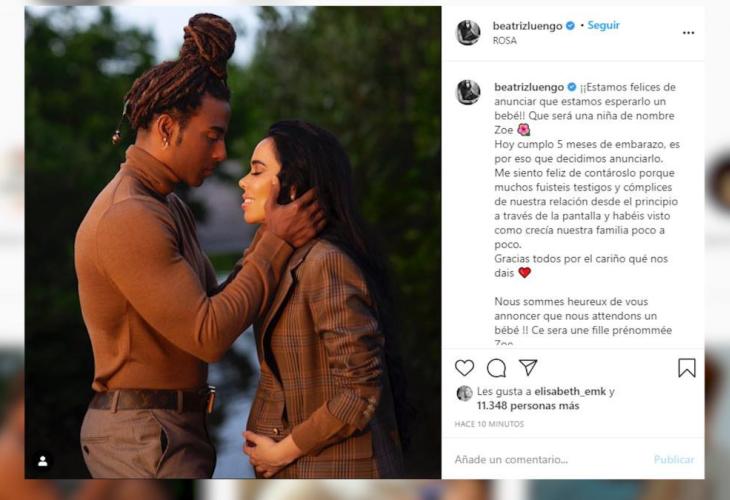
Task: Follow the account via Seguir
Action: pos(603,25)
